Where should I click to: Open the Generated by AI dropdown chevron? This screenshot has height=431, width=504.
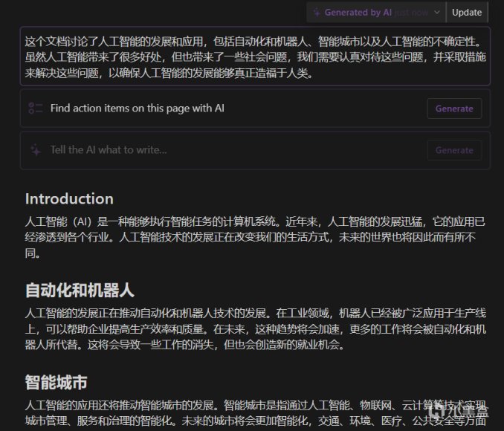pos(436,12)
